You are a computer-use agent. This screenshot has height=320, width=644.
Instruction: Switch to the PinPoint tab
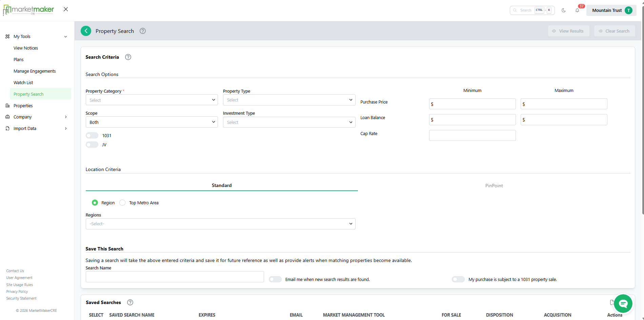[x=494, y=186]
